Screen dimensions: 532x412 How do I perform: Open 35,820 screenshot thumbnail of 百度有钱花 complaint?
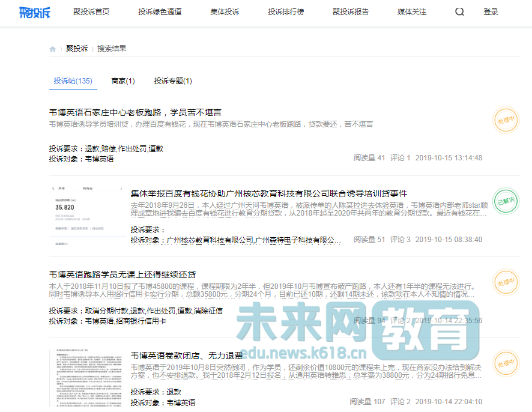[88, 216]
